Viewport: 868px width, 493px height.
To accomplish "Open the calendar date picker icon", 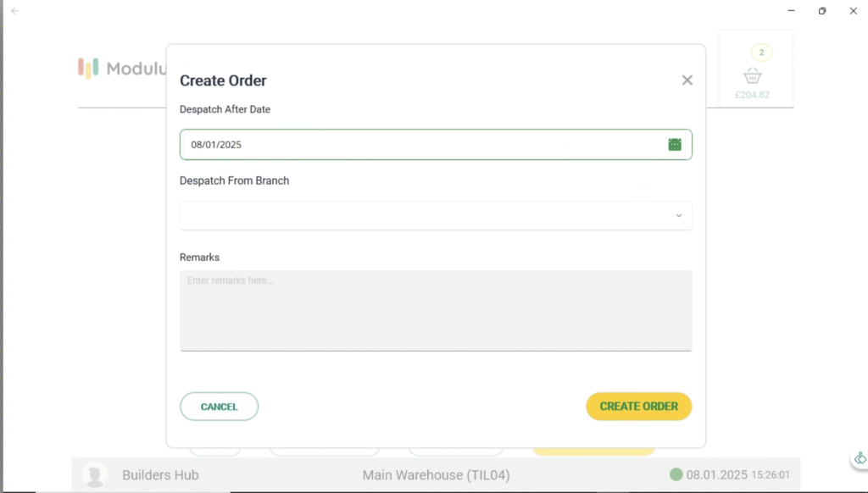I will click(x=675, y=145).
